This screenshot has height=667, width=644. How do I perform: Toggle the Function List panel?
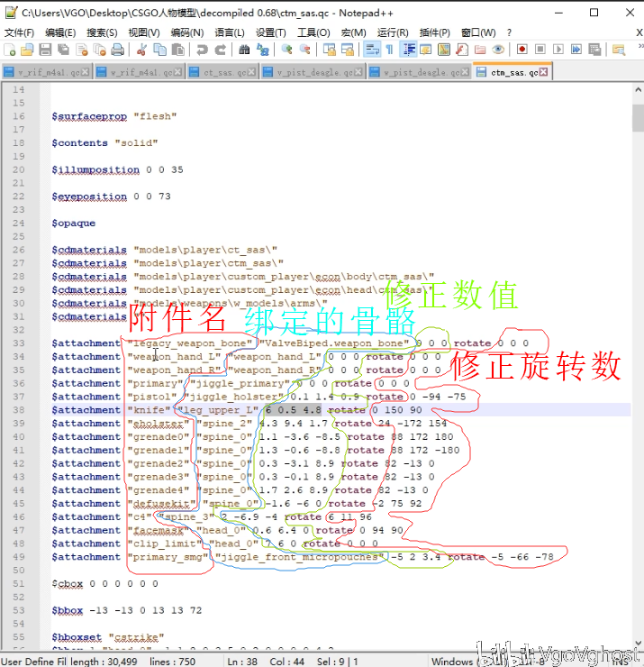(462, 50)
